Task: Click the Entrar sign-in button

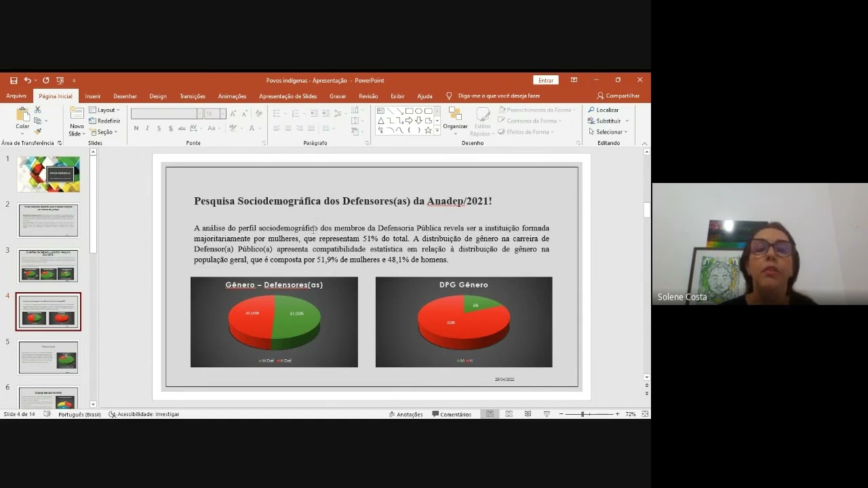Action: click(546, 80)
